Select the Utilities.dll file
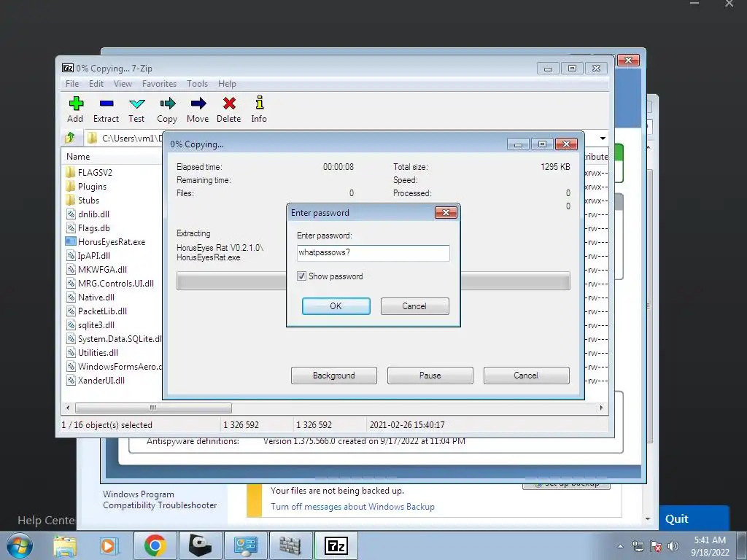The height and width of the screenshot is (560, 747). pos(92,352)
